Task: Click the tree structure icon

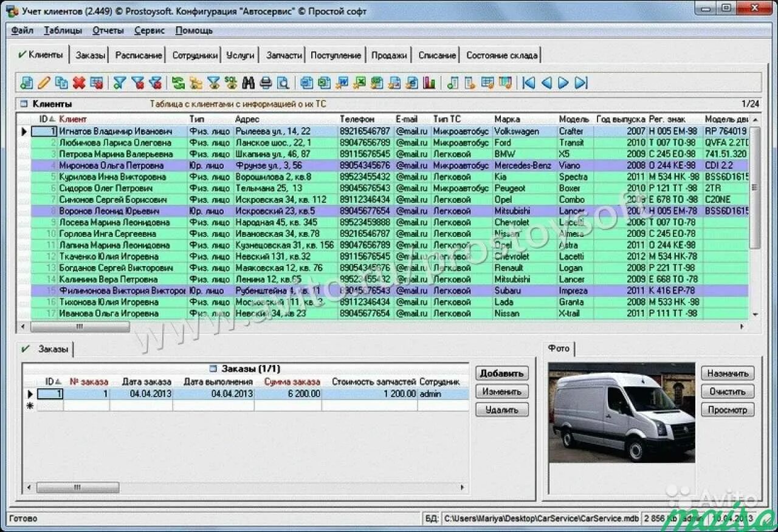Action: coord(196,83)
